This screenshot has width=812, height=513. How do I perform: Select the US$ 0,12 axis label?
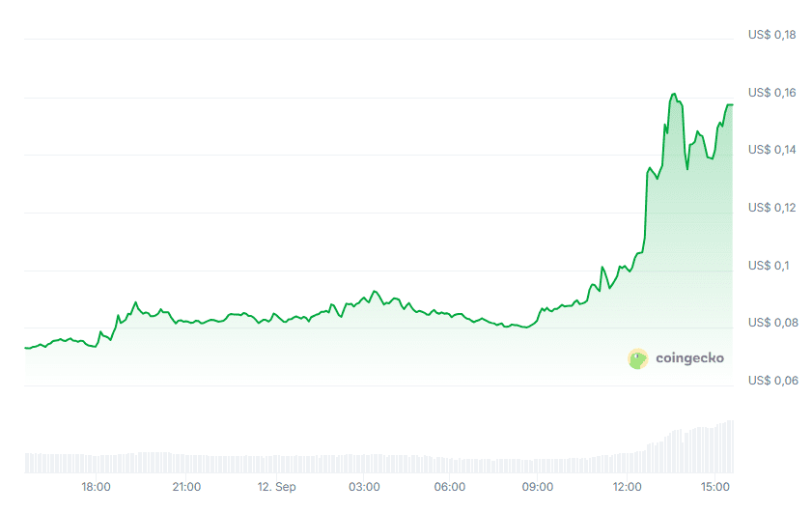tap(771, 208)
